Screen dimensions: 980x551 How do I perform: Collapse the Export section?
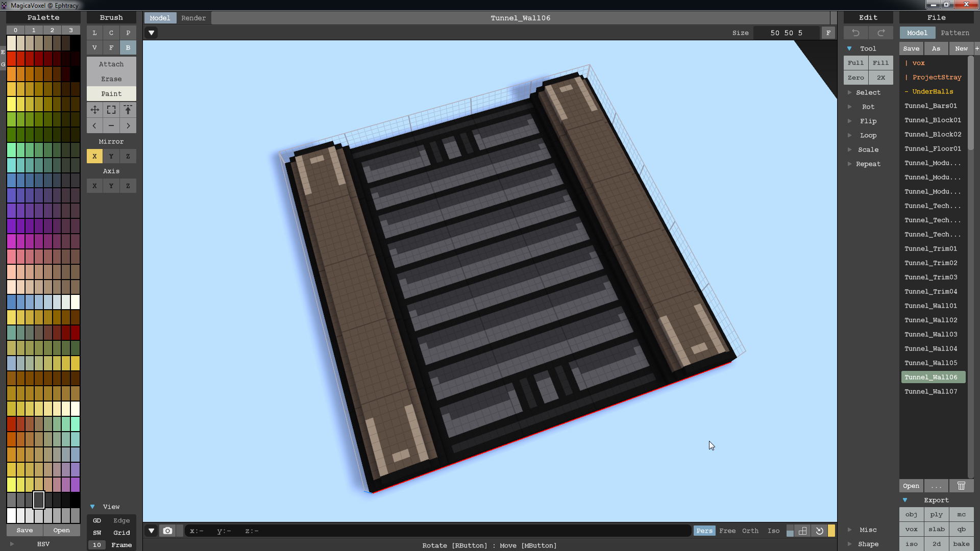tap(905, 500)
